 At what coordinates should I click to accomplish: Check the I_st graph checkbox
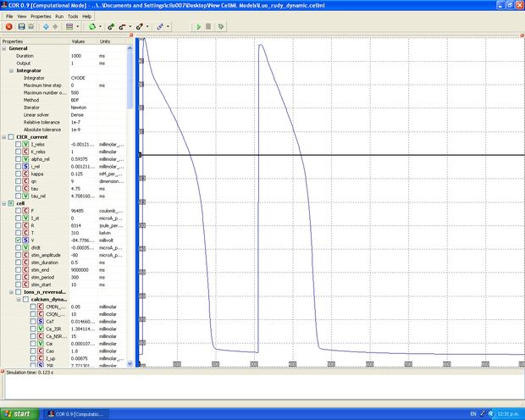click(18, 218)
